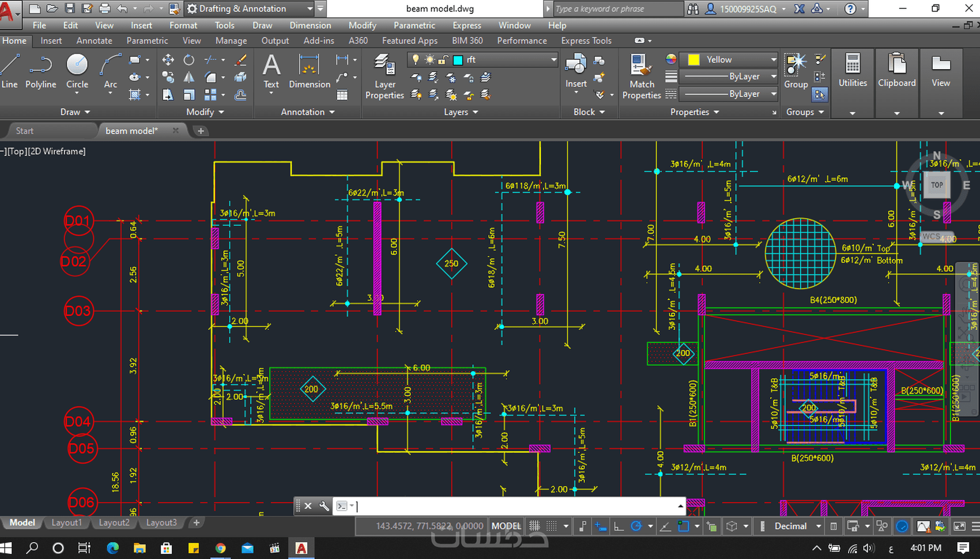Toggle object snap in status bar

[x=684, y=526]
